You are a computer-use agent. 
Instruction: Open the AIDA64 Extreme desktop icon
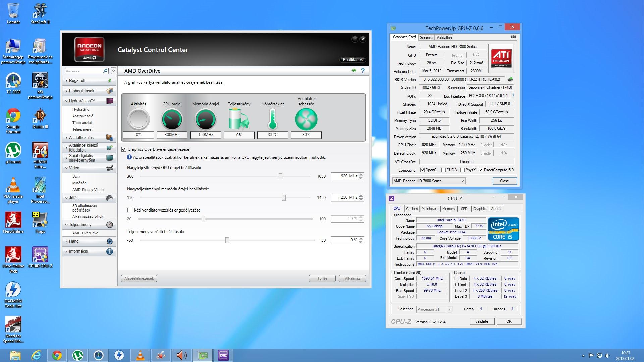coord(40,155)
